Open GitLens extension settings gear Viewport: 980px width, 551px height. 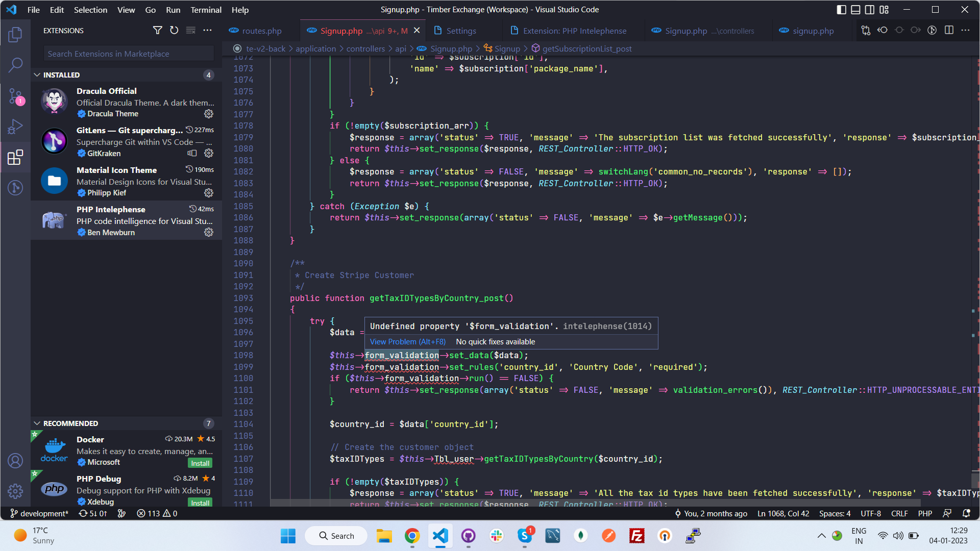pyautogui.click(x=208, y=153)
